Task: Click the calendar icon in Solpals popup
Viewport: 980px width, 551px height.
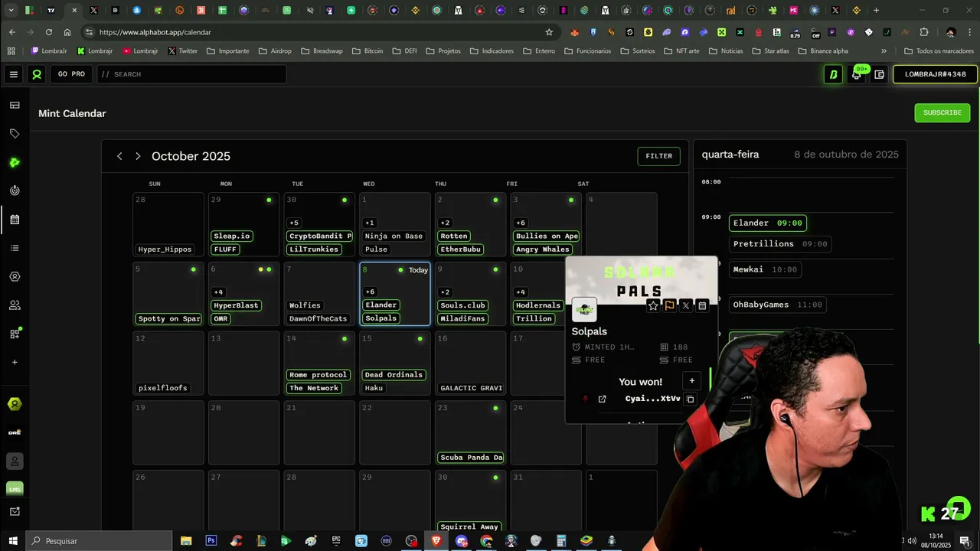Action: pos(702,305)
